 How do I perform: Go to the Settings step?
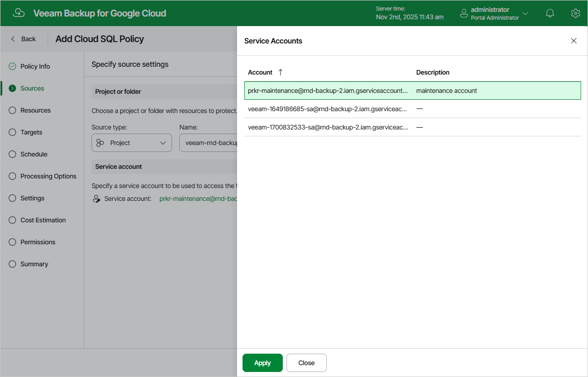pyautogui.click(x=32, y=198)
